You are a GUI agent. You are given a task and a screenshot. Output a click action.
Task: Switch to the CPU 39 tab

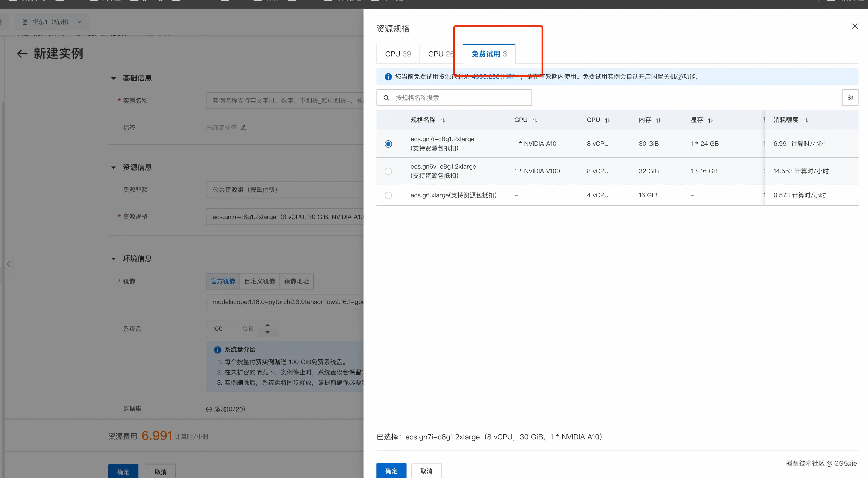(398, 54)
